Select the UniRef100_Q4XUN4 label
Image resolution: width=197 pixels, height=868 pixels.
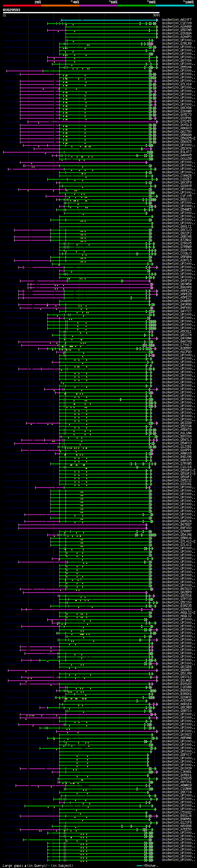point(177,338)
